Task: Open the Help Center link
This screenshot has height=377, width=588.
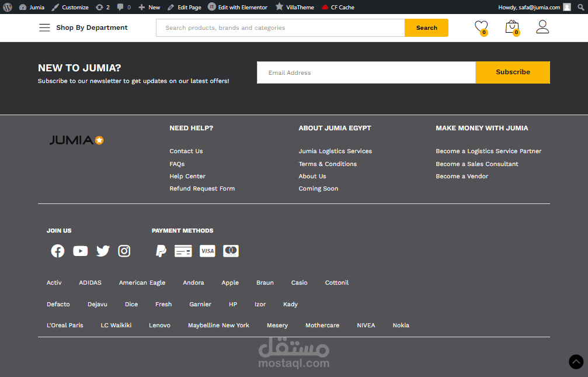Action: (x=187, y=176)
